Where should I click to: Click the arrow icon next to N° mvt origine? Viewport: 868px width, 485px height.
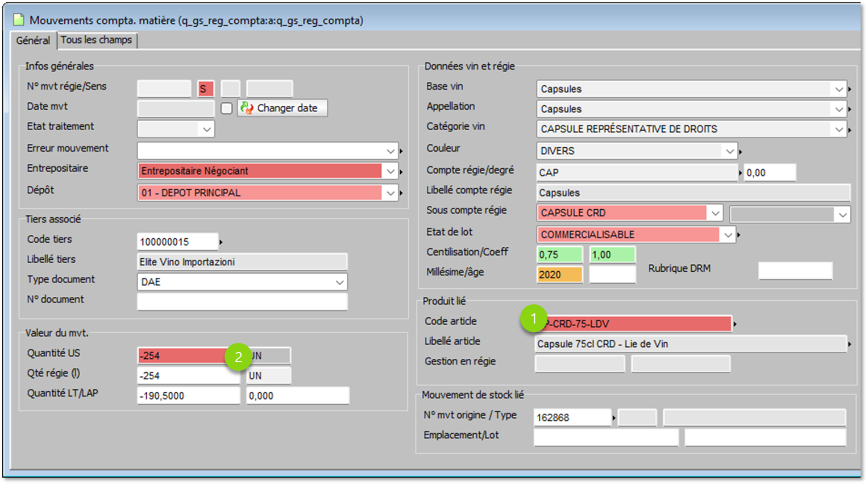tap(614, 418)
